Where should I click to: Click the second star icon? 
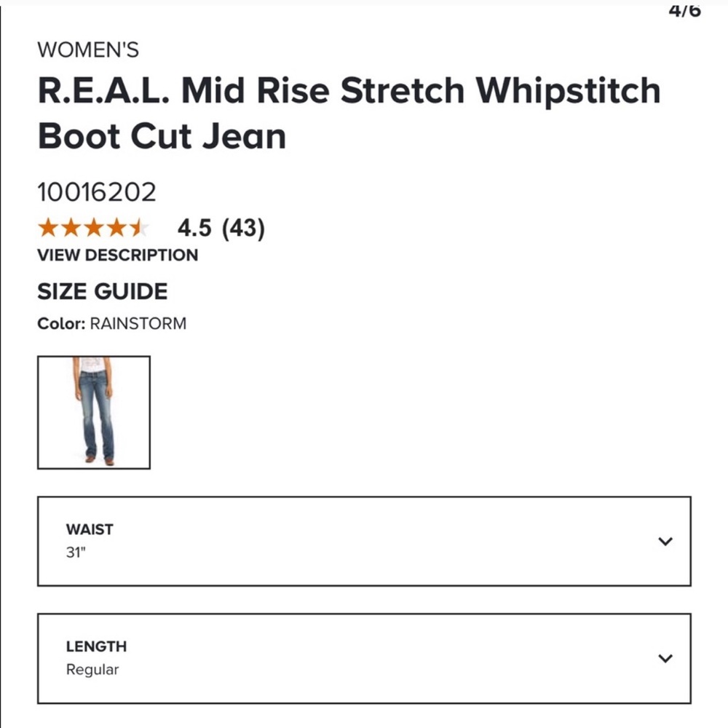pyautogui.click(x=71, y=228)
